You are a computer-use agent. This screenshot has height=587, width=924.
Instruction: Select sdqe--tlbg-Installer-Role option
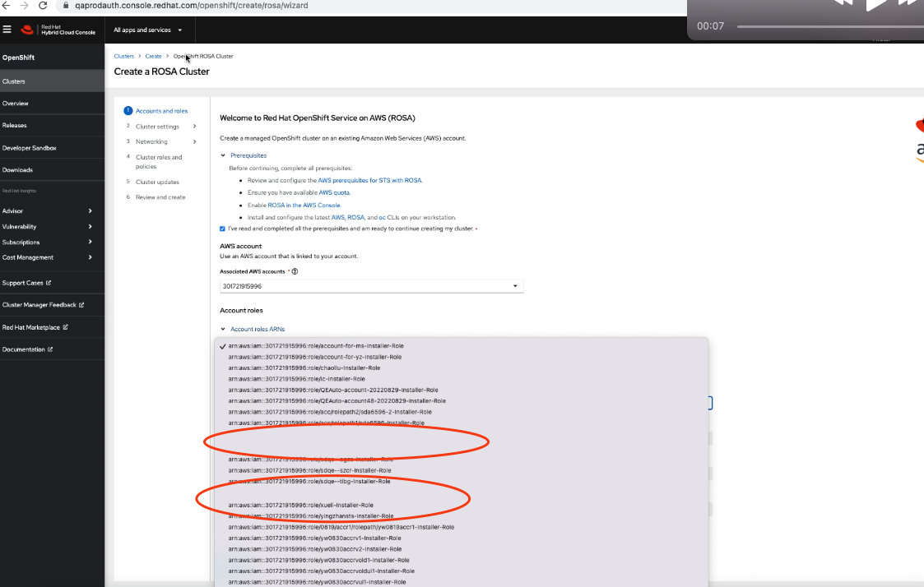tap(462, 481)
